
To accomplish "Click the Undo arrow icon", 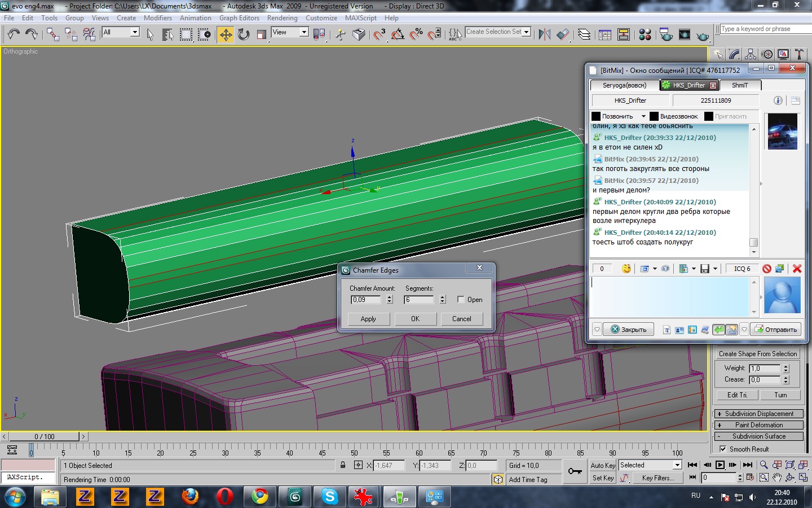I will [14, 34].
